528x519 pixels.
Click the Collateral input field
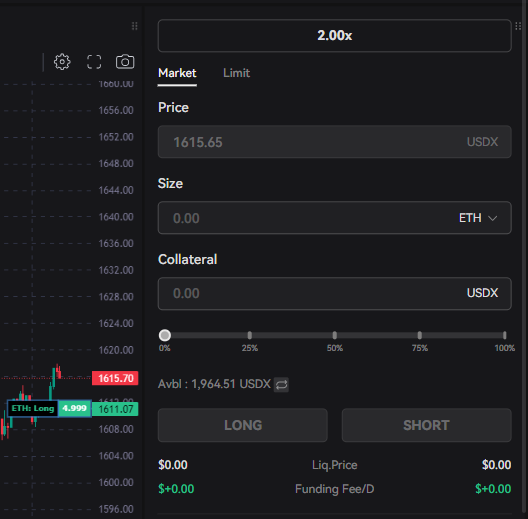(334, 293)
